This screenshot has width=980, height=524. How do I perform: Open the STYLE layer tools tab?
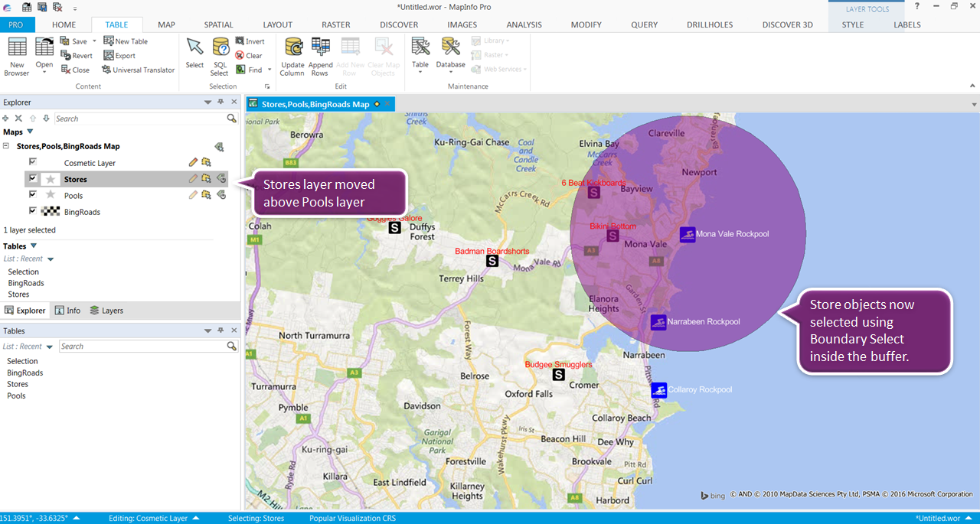853,24
